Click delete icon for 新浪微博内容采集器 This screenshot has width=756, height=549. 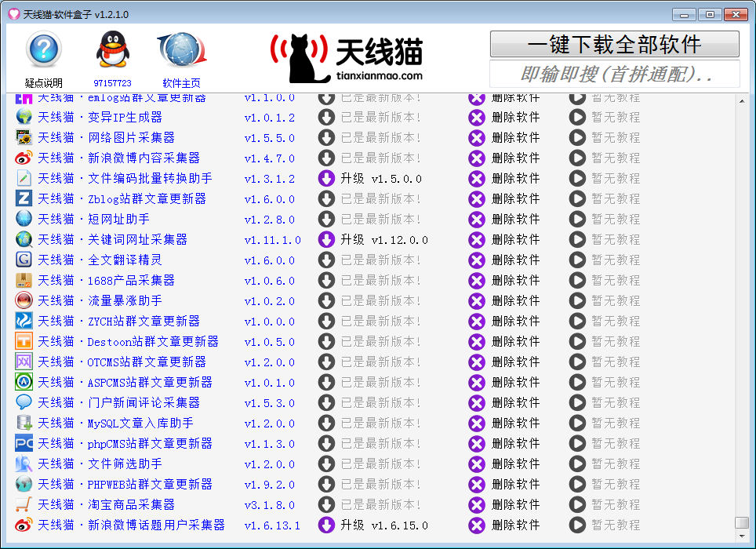[476, 158]
